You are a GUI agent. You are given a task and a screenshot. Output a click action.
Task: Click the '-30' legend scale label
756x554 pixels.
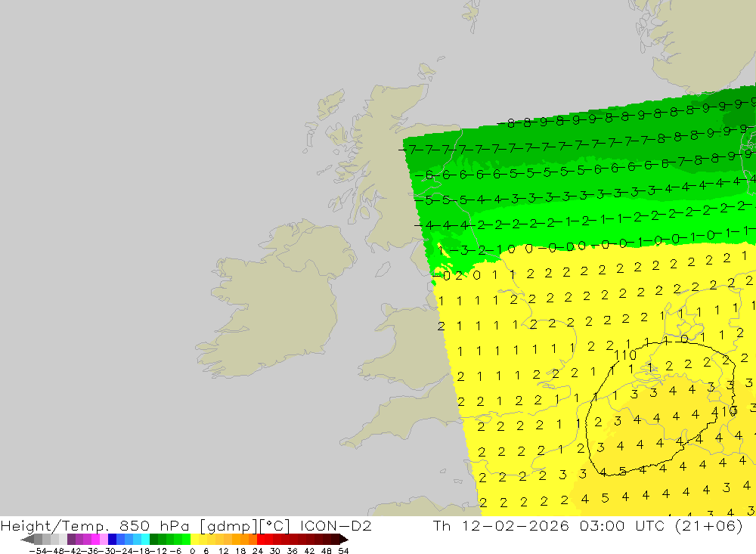tap(108, 551)
